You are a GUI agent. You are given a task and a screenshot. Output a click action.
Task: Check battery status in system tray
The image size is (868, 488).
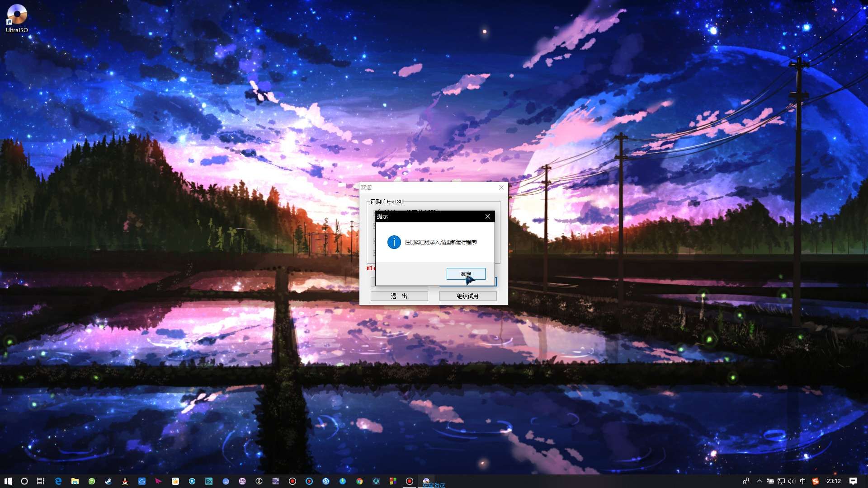click(770, 481)
